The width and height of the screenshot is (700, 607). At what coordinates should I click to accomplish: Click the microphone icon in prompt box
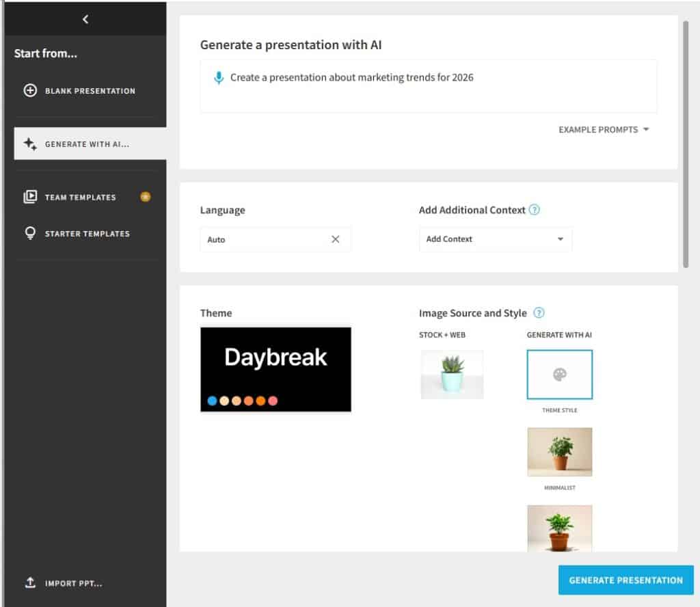click(219, 78)
